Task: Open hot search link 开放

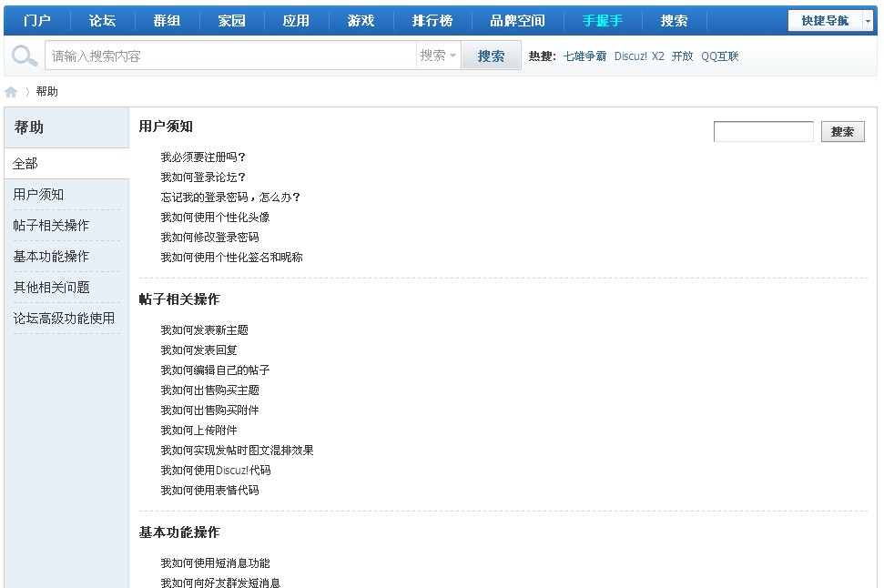Action: [682, 56]
